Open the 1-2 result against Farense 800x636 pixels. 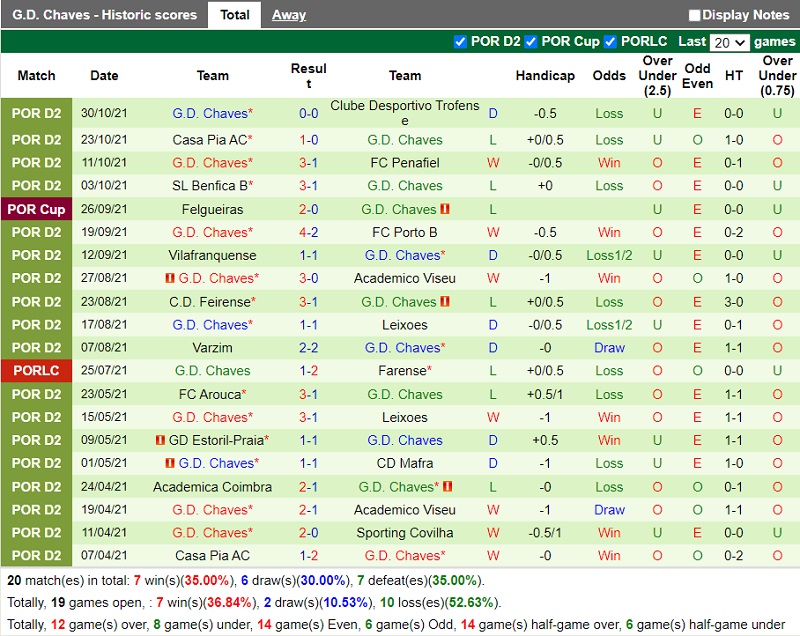pos(308,370)
